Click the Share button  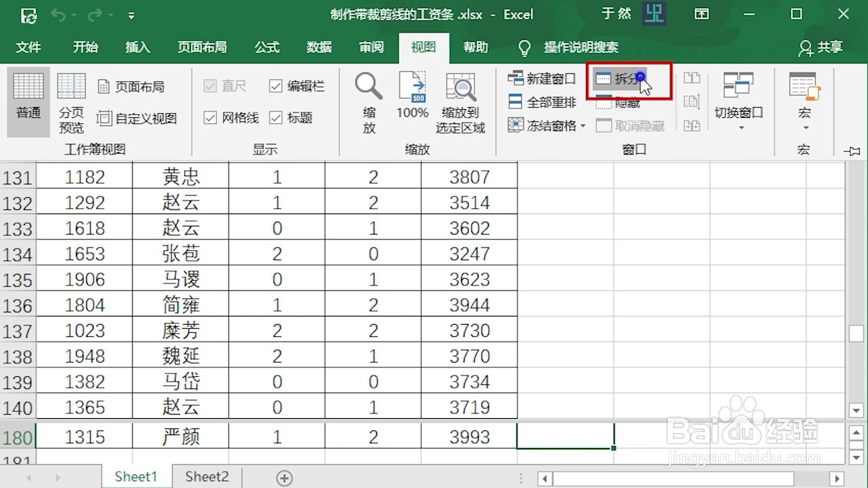820,47
